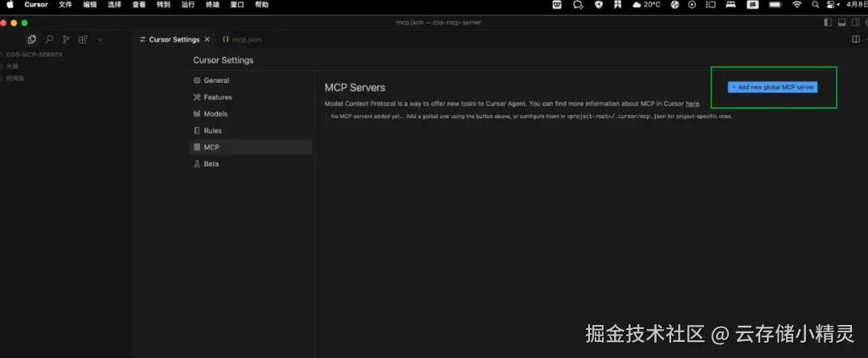
Task: Select Beta in Cursor Settings sidebar
Action: coord(251,164)
